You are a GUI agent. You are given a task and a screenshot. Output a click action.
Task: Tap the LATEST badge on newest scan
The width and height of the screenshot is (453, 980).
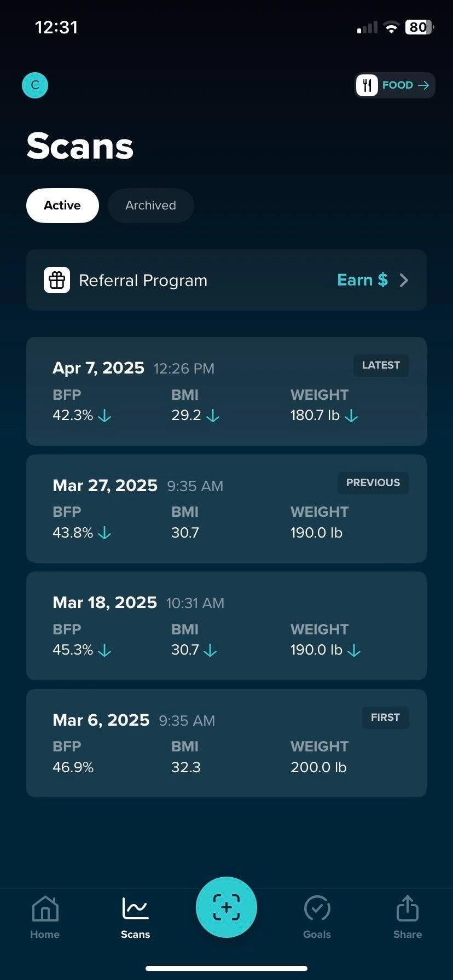point(381,365)
